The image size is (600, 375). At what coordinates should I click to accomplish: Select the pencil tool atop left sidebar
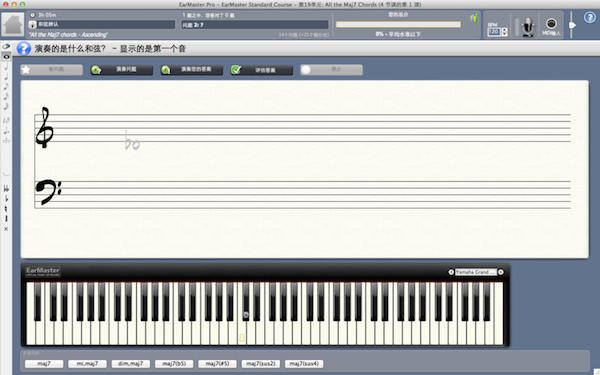(6, 46)
